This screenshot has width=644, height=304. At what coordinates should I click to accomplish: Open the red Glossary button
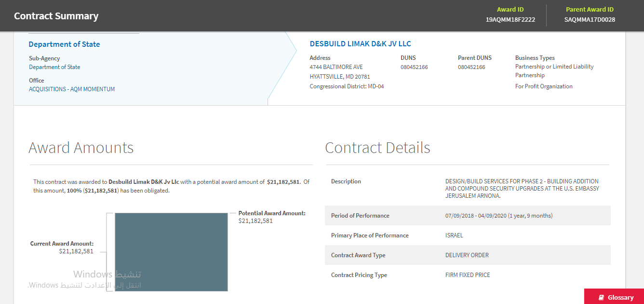pos(614,297)
